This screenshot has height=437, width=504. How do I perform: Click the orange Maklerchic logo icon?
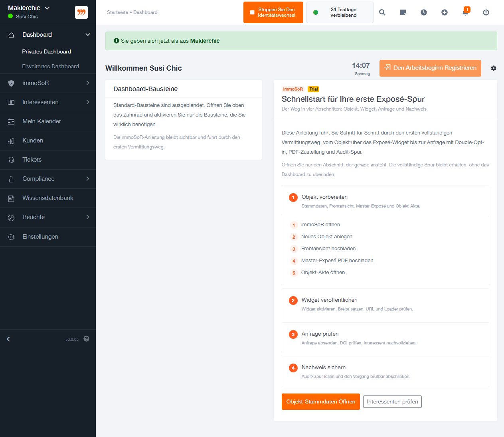81,12
